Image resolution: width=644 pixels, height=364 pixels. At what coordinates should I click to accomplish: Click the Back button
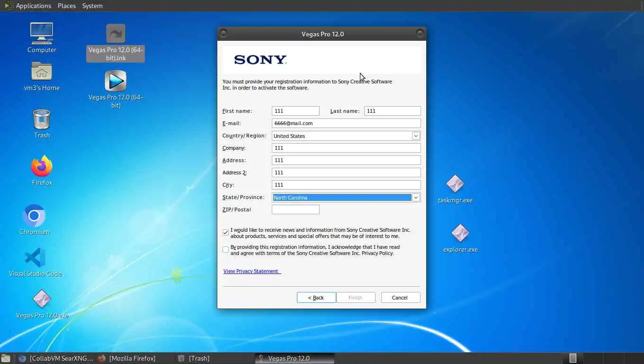316,298
